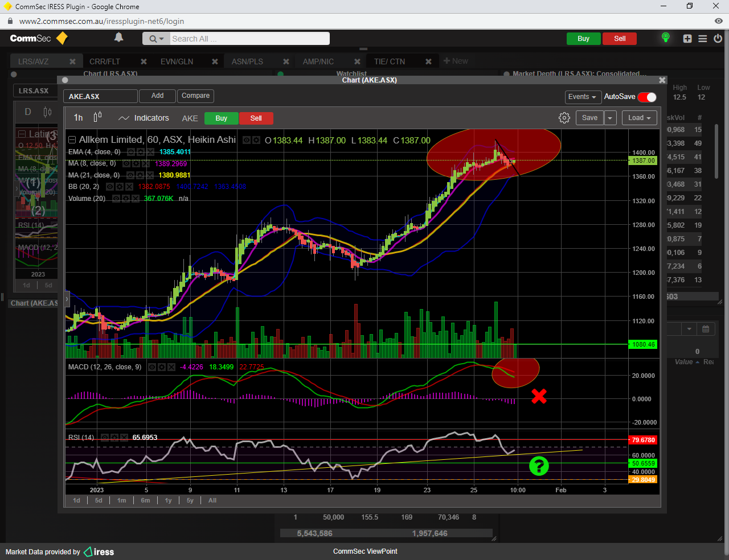Toggle the AutoSave switch

[x=647, y=97]
